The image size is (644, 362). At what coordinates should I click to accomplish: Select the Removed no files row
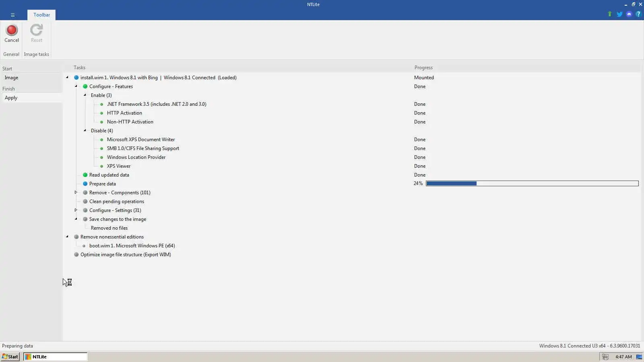(x=109, y=228)
